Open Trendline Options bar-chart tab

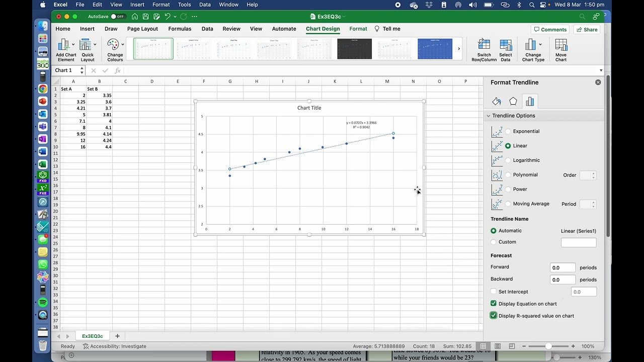530,102
